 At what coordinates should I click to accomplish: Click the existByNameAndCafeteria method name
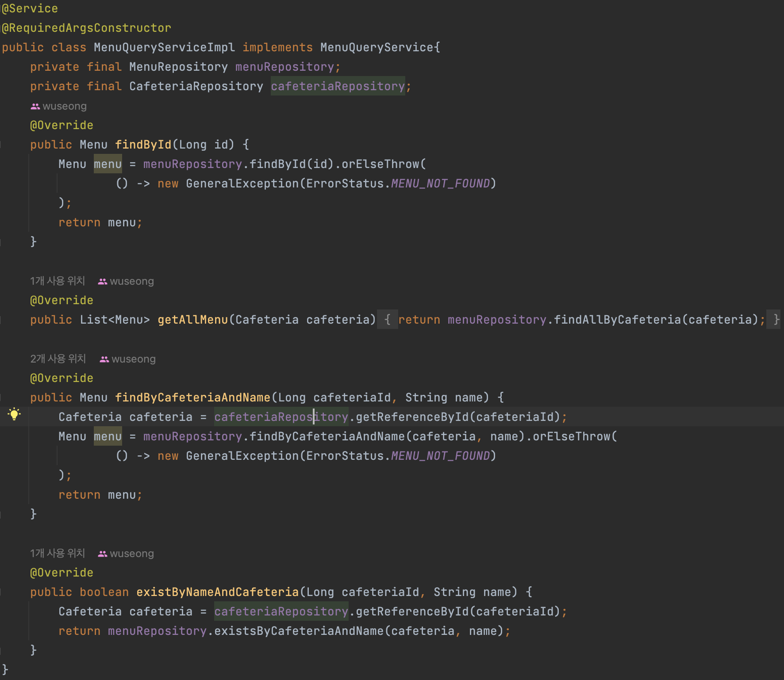[217, 592]
